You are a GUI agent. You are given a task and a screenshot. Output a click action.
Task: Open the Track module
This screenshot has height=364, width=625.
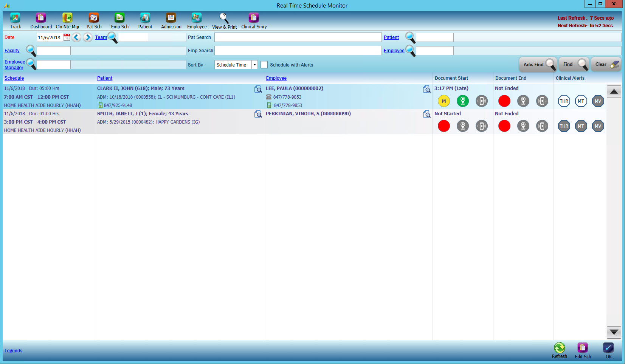pos(15,20)
